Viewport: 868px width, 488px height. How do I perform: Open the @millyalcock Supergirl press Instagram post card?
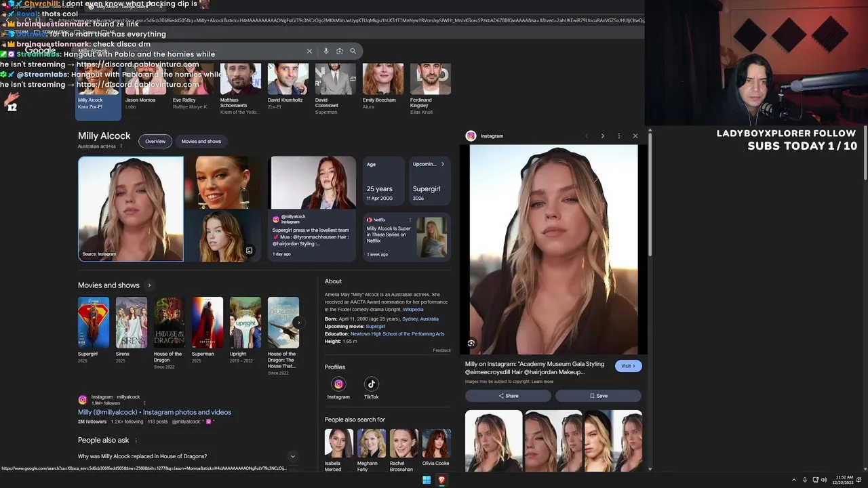tap(313, 209)
